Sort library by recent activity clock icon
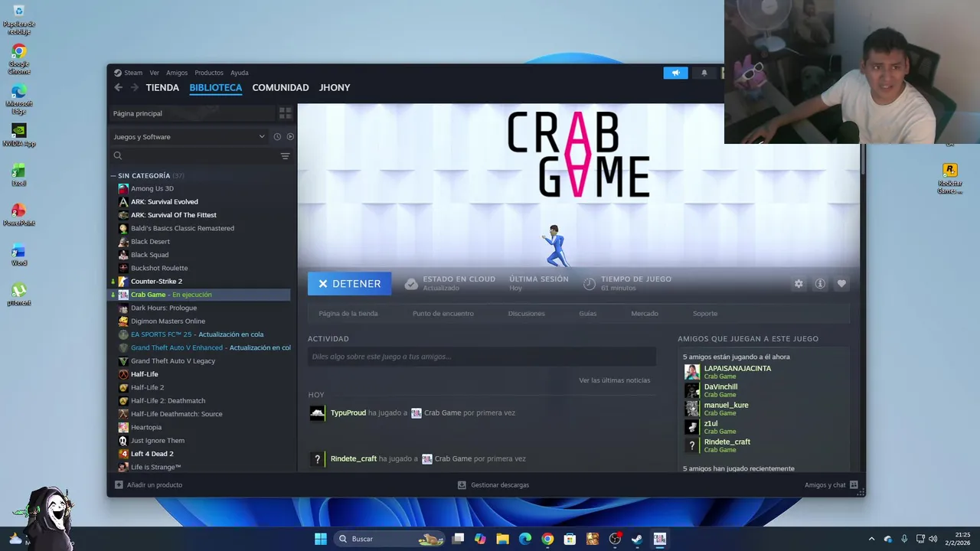 click(x=277, y=137)
